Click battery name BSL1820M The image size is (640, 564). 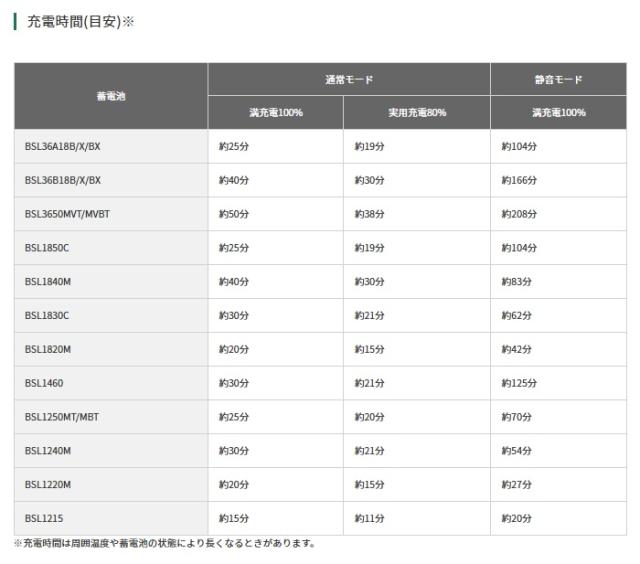[x=48, y=350]
